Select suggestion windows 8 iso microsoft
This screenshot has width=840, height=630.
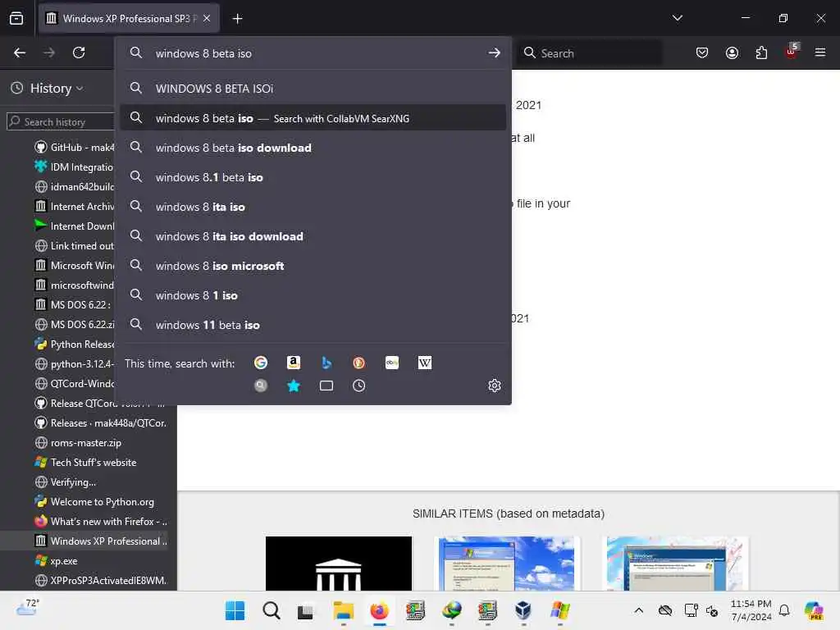point(313,266)
